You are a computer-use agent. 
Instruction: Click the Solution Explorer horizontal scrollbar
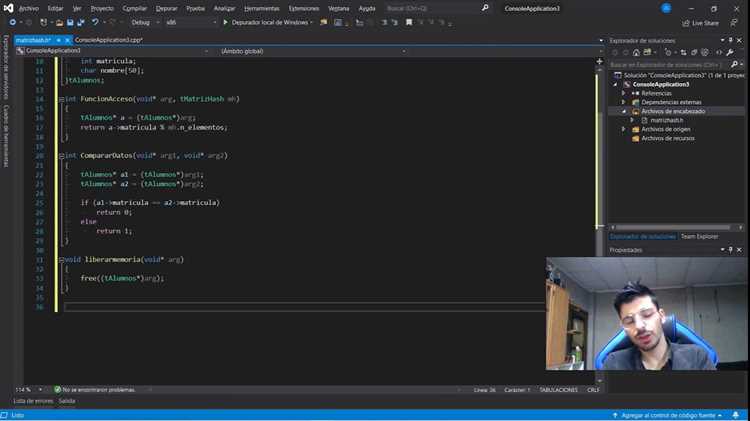point(673,228)
